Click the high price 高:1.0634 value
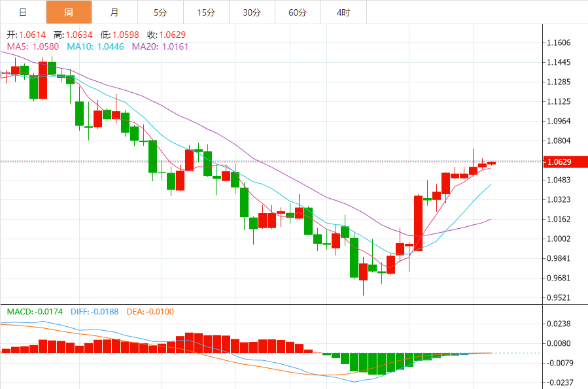This screenshot has width=588, height=389. (x=73, y=35)
